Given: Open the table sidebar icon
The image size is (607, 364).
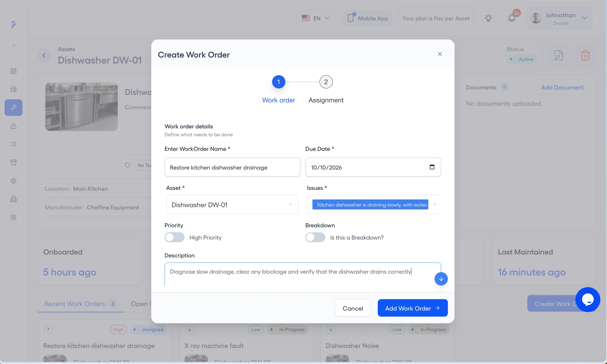Looking at the screenshot, I should tap(14, 89).
